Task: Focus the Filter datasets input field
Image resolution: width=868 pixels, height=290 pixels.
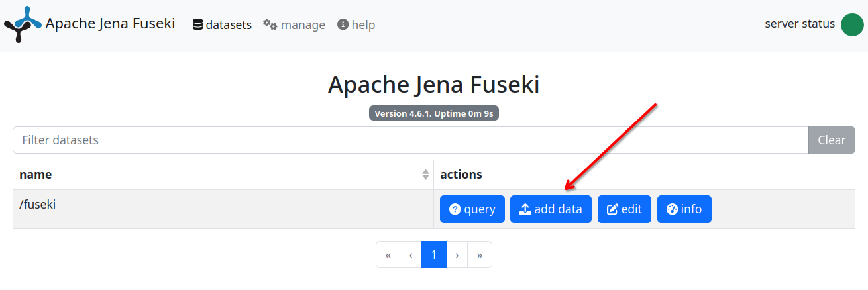Action: [410, 140]
